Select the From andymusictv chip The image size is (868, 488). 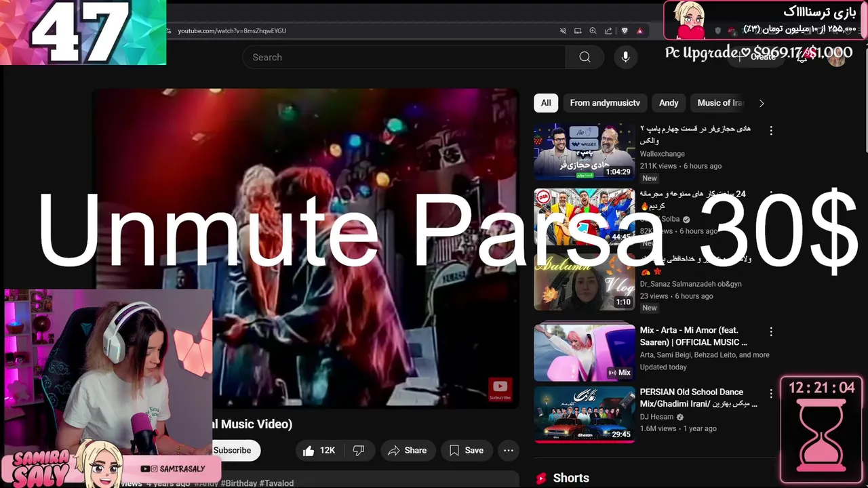click(x=605, y=103)
